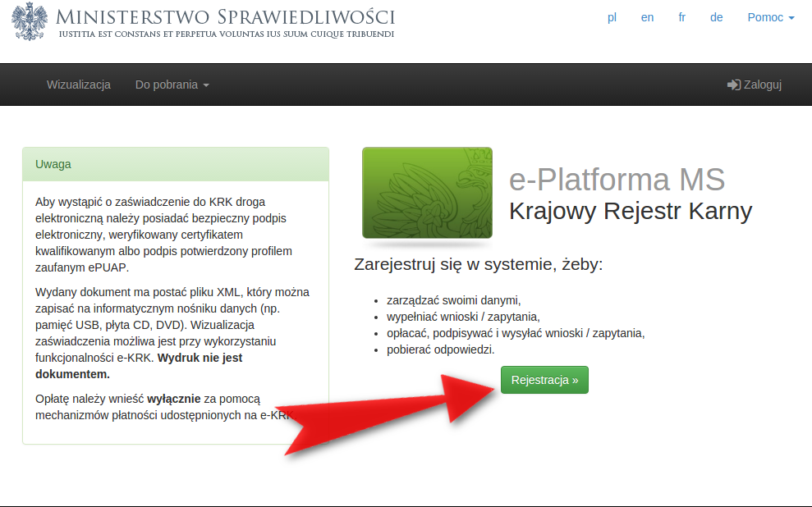The image size is (812, 507).
Task: Switch language to German (de)
Action: (x=717, y=17)
